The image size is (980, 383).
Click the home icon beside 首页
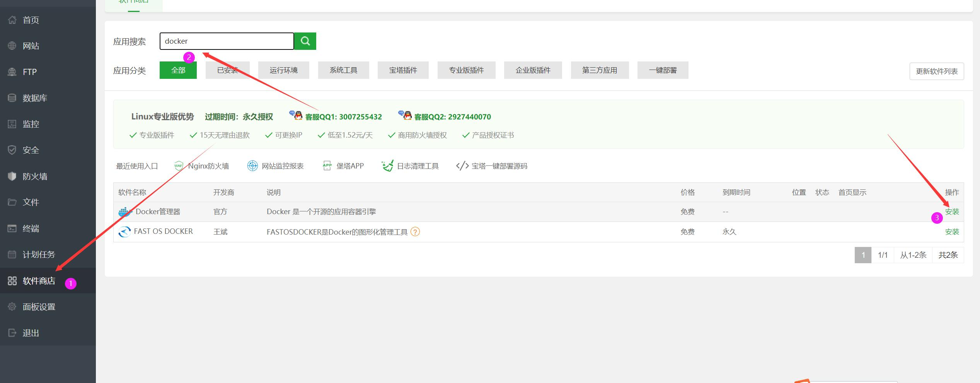coord(12,20)
